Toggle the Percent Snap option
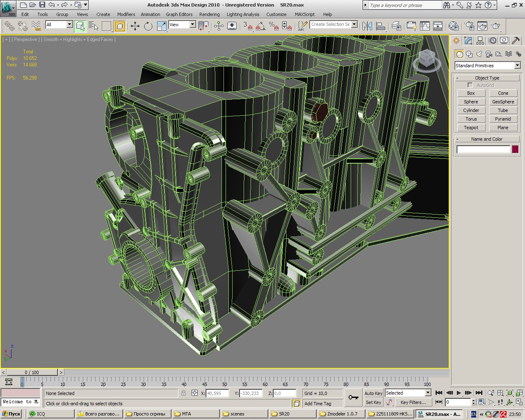Screen dimensions: 525x420 274,26
